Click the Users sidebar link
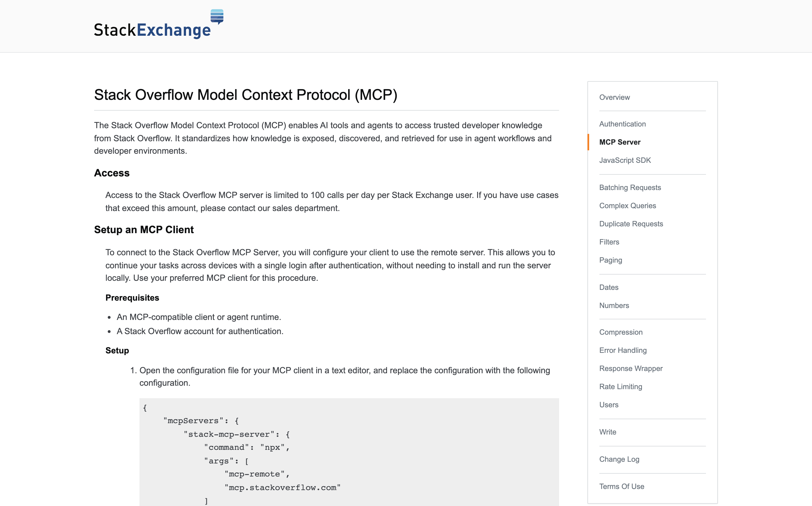812x506 pixels. (609, 405)
